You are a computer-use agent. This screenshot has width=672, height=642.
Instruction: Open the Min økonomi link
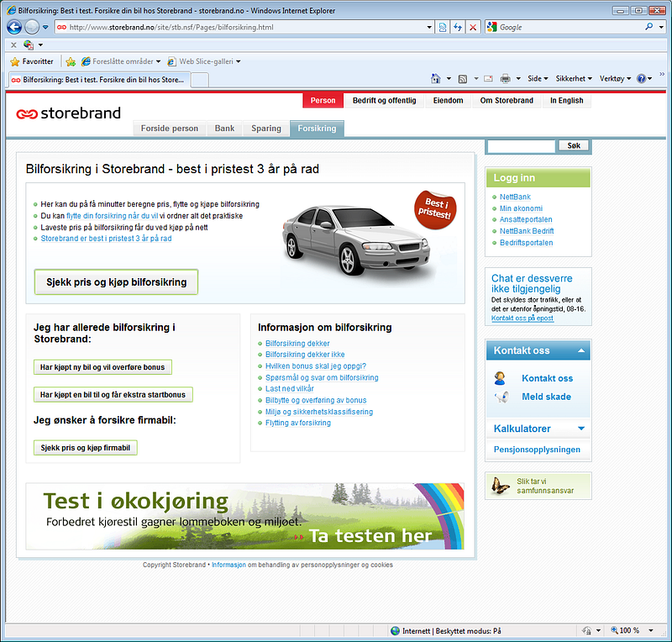521,208
